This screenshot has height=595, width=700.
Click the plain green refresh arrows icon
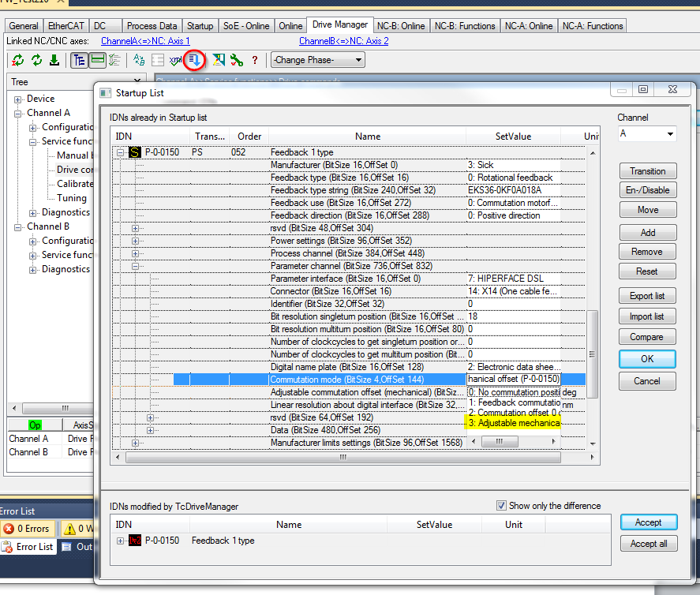point(36,60)
